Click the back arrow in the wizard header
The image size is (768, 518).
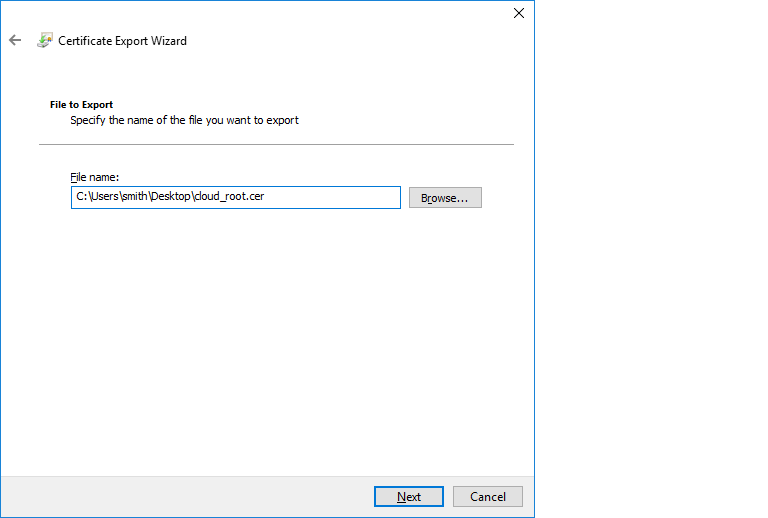(x=15, y=41)
